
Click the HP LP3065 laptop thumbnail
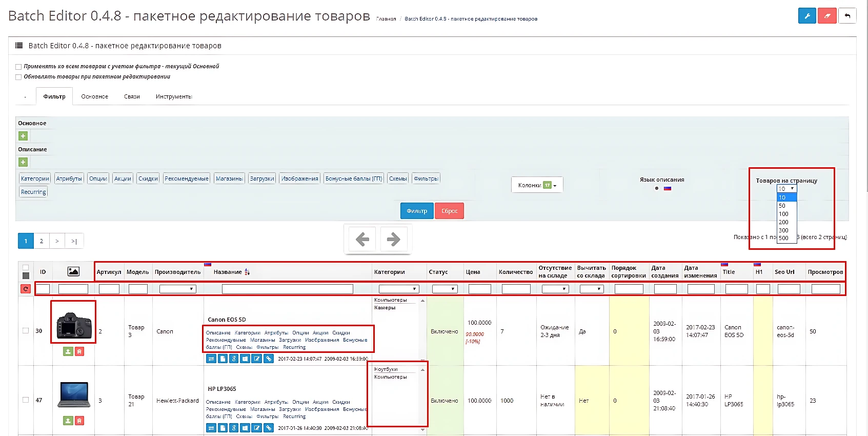[x=74, y=394]
